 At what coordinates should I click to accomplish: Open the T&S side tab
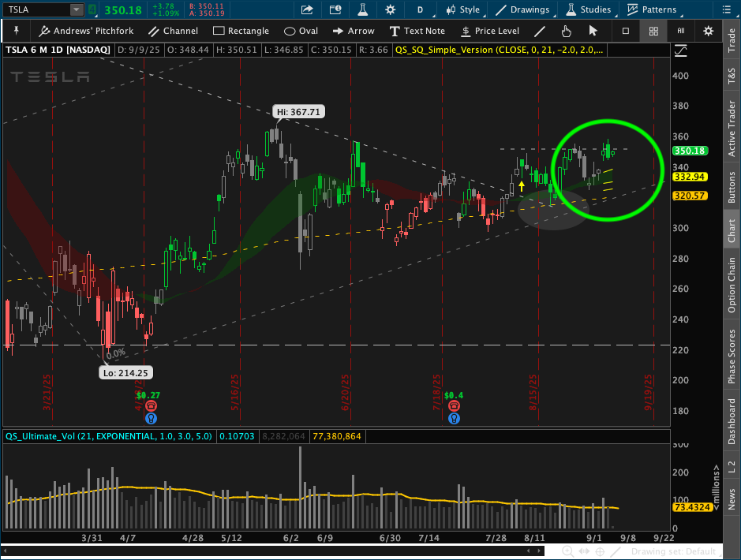pos(732,76)
